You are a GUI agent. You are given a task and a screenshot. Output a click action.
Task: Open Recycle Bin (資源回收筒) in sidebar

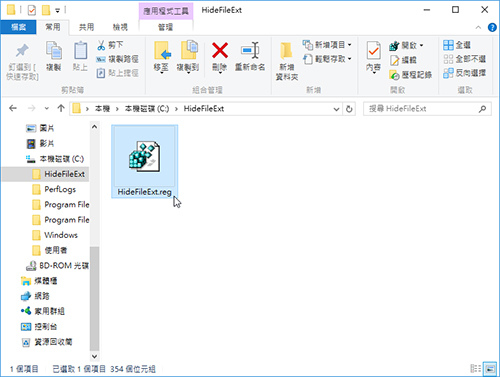coord(47,342)
